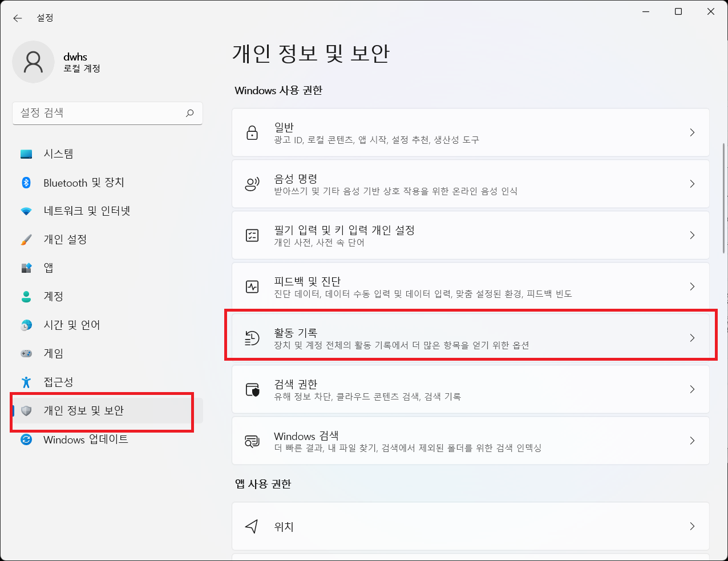The width and height of the screenshot is (728, 561).
Task: Open Windows 검색 settings
Action: tap(471, 441)
